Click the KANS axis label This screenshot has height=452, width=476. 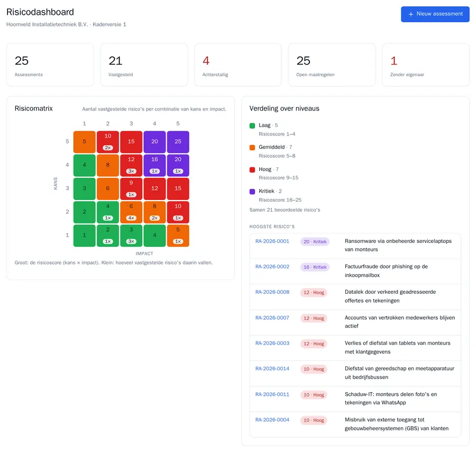[x=55, y=184]
